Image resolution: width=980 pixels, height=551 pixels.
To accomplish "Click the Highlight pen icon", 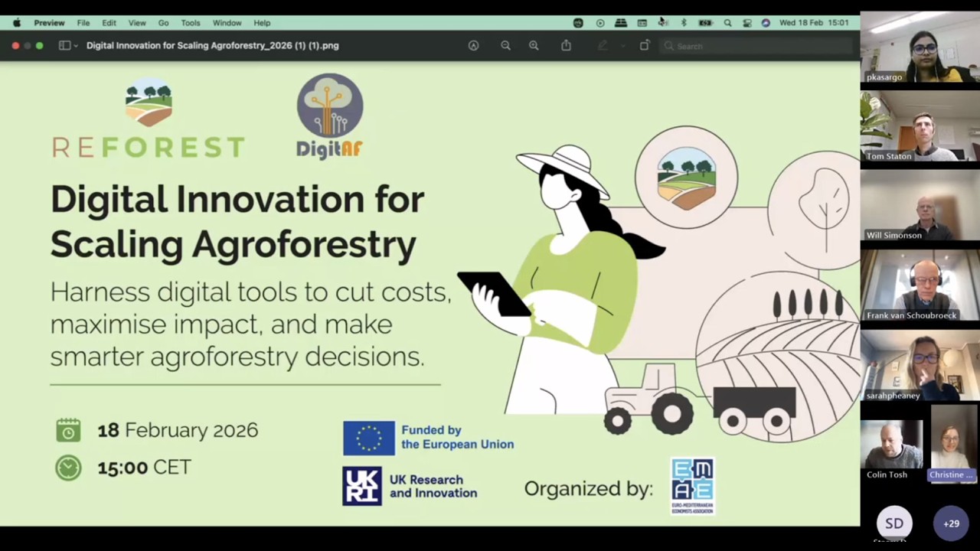I will tap(603, 46).
